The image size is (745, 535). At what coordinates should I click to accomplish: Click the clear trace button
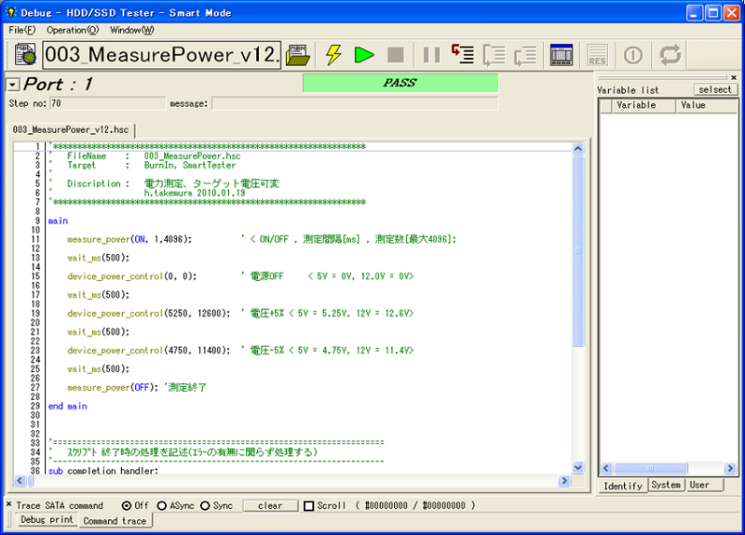point(270,506)
